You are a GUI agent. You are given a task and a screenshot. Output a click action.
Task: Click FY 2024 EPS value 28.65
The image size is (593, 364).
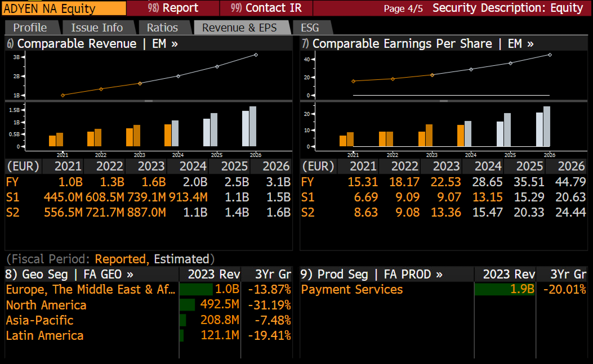pyautogui.click(x=487, y=182)
